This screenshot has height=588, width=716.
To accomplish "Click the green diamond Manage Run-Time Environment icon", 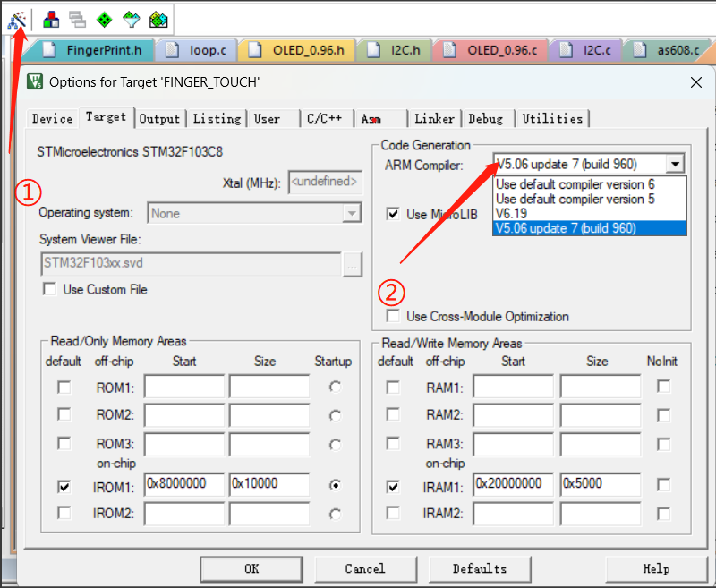I will (x=104, y=19).
